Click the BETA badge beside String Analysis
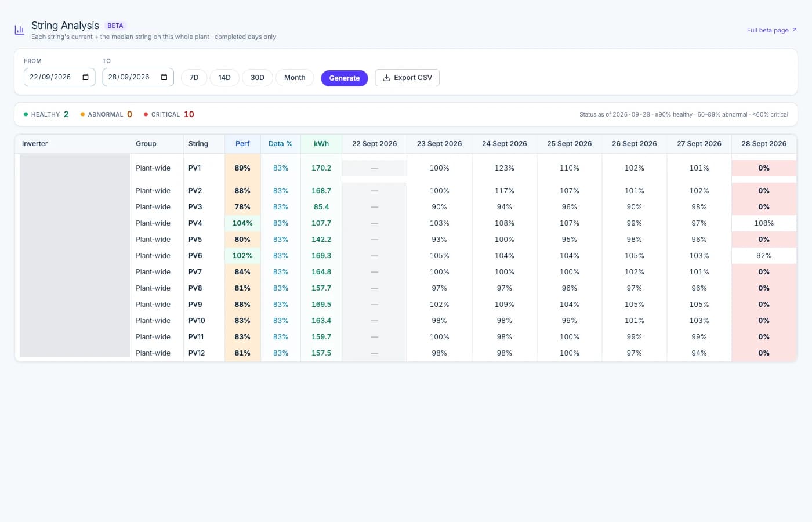 (115, 26)
